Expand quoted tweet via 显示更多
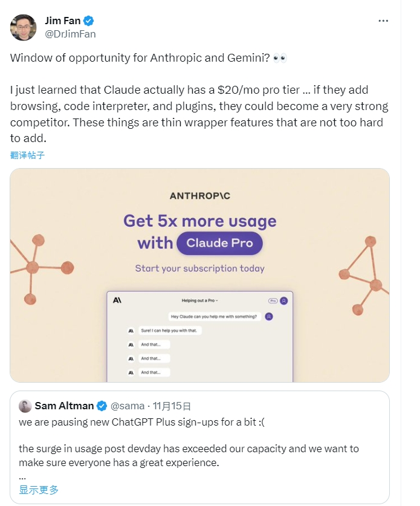420x506 pixels. click(x=39, y=490)
